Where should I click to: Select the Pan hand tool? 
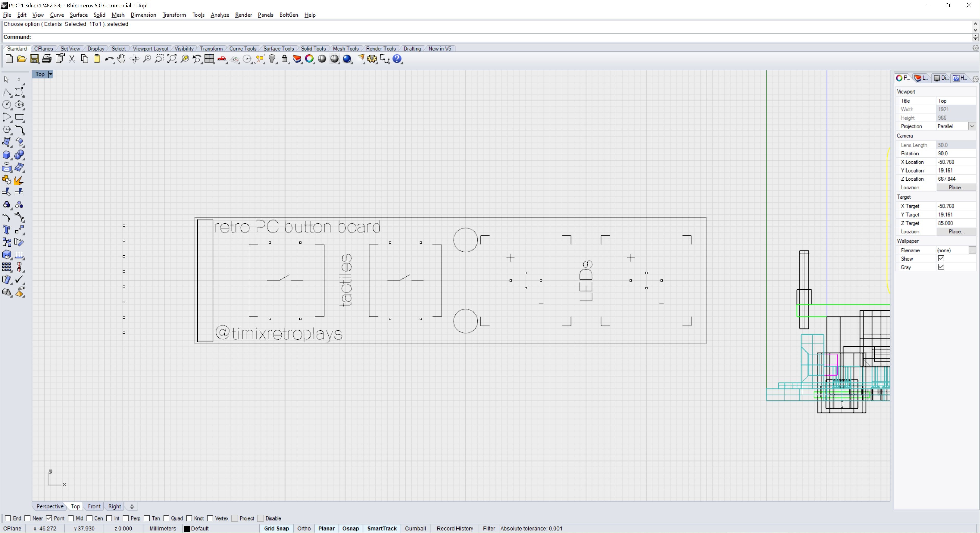121,59
